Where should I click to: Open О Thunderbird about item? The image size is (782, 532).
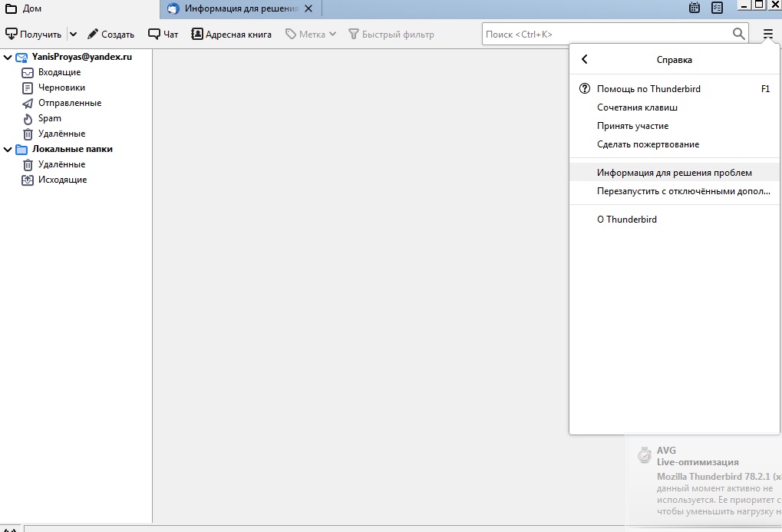[x=675, y=220]
